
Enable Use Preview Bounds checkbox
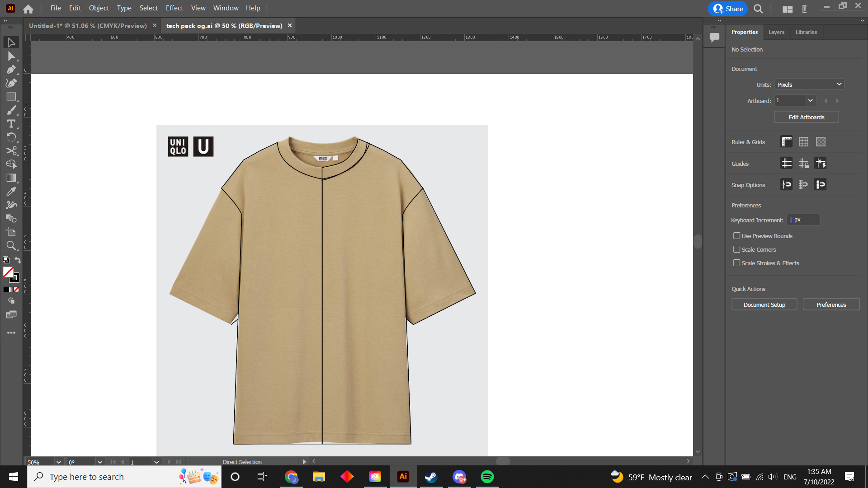736,235
